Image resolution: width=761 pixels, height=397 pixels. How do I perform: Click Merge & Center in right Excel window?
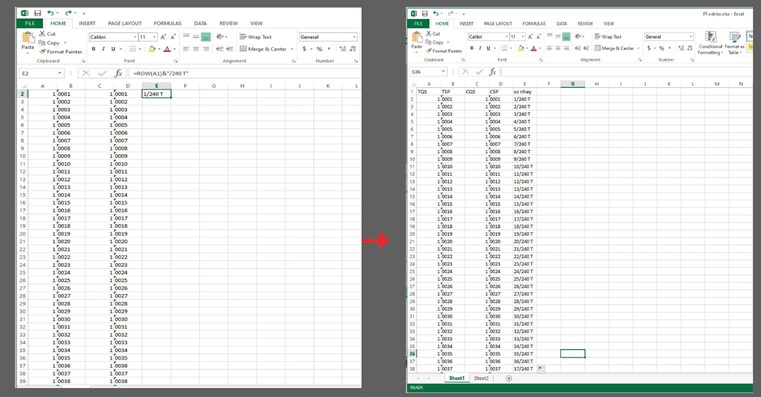pos(614,48)
